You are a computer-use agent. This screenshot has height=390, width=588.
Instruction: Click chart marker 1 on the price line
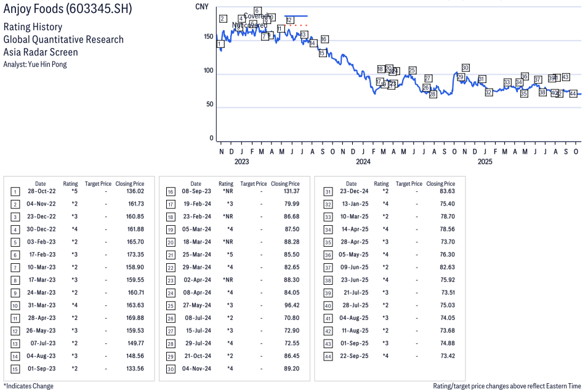pos(220,44)
